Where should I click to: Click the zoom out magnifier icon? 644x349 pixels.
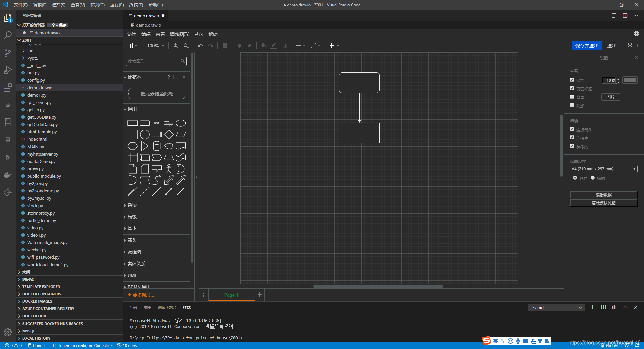click(186, 46)
